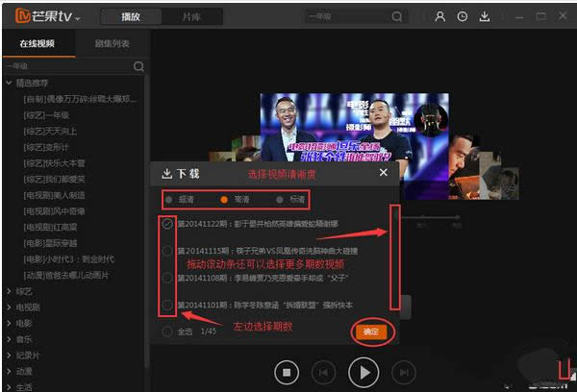Open the watch history clock icon
The width and height of the screenshot is (577, 392).
pyautogui.click(x=463, y=16)
